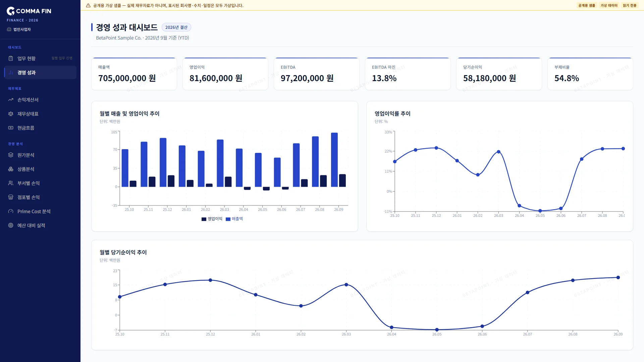
Task: Click the 월별 업무 진행 label
Action: tap(62, 58)
